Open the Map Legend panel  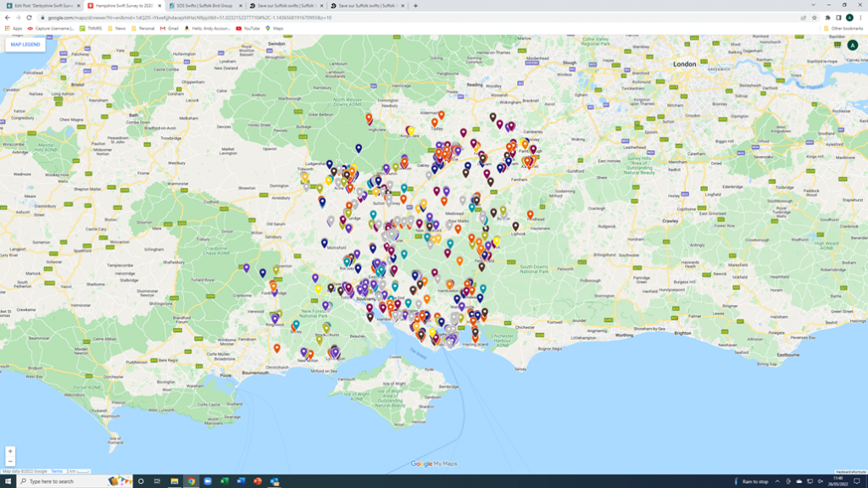pyautogui.click(x=25, y=44)
